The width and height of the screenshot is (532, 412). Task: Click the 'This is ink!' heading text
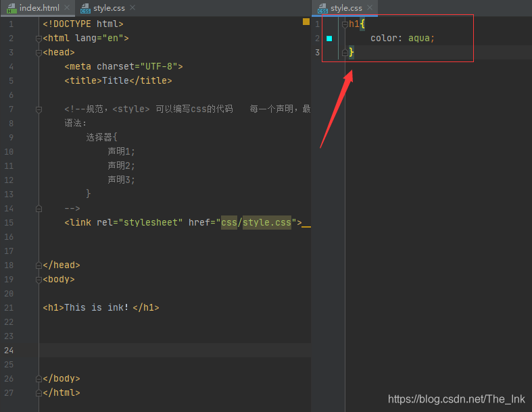coord(97,307)
